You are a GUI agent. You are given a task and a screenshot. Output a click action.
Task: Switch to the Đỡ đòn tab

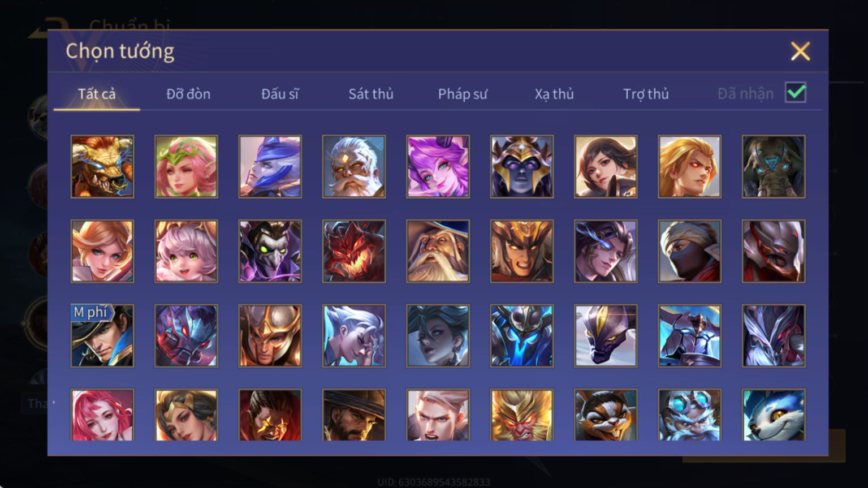[188, 94]
